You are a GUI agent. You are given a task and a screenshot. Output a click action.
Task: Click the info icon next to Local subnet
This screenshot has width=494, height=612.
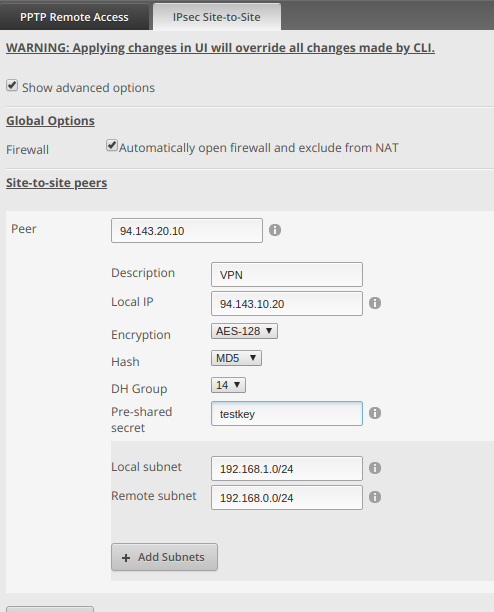(375, 468)
